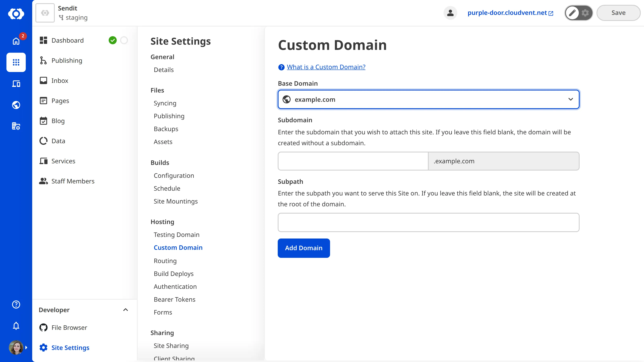Open Backups settings
The width and height of the screenshot is (644, 362).
coord(166,129)
